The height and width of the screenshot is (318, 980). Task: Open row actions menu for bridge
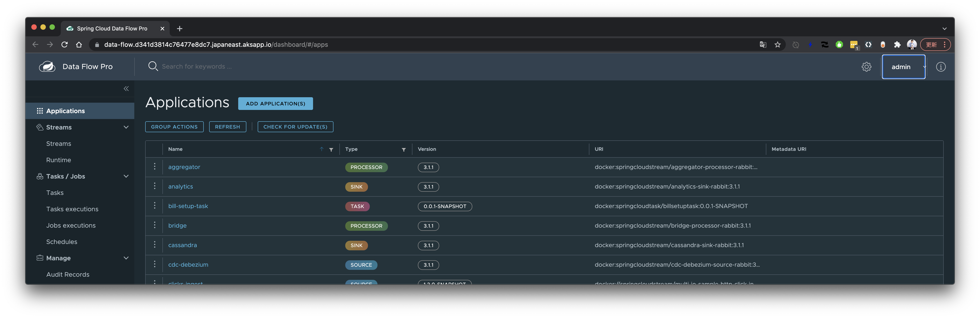(x=154, y=225)
